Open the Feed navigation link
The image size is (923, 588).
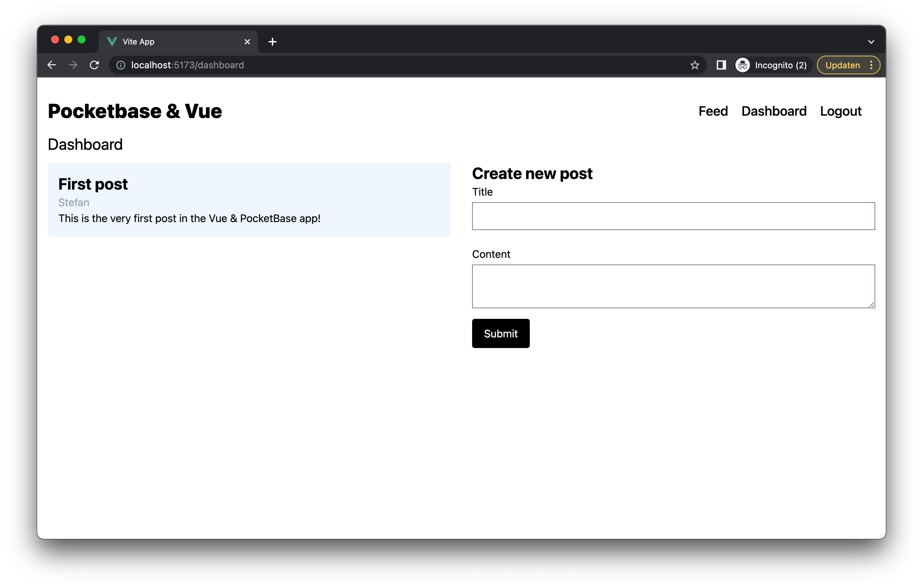(x=713, y=111)
